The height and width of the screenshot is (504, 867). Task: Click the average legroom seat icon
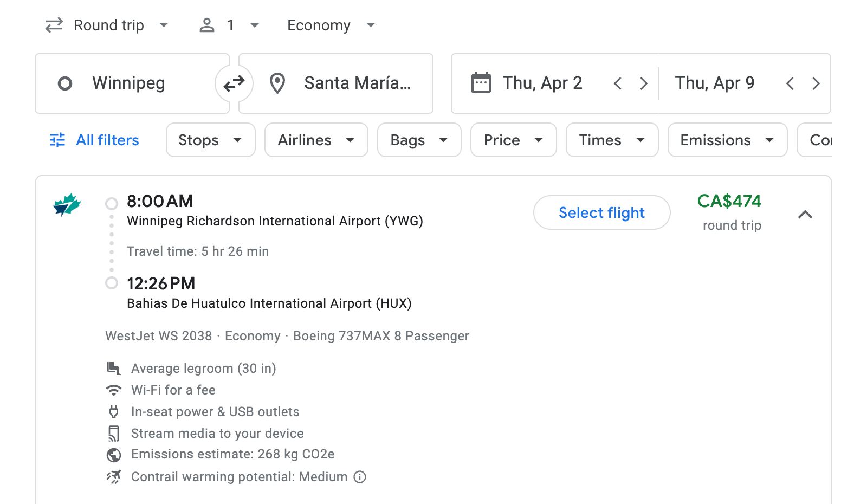tap(114, 368)
